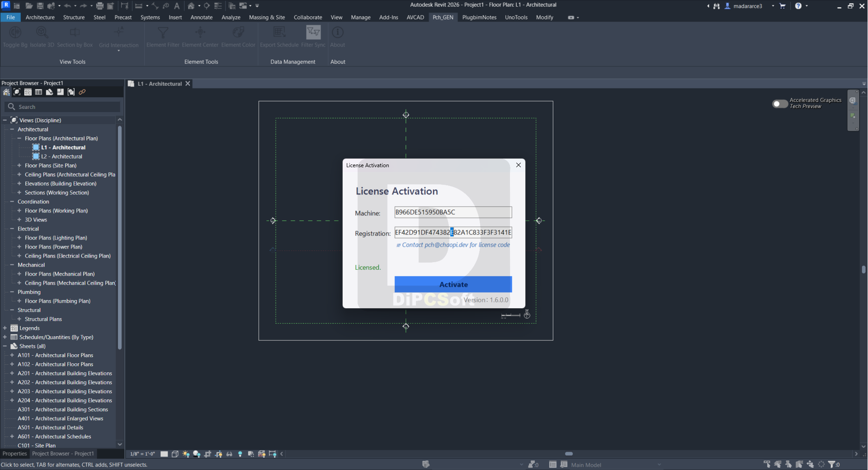Screen dimensions: 868x470
Task: Click the Activate button in License Activation
Action: point(453,284)
